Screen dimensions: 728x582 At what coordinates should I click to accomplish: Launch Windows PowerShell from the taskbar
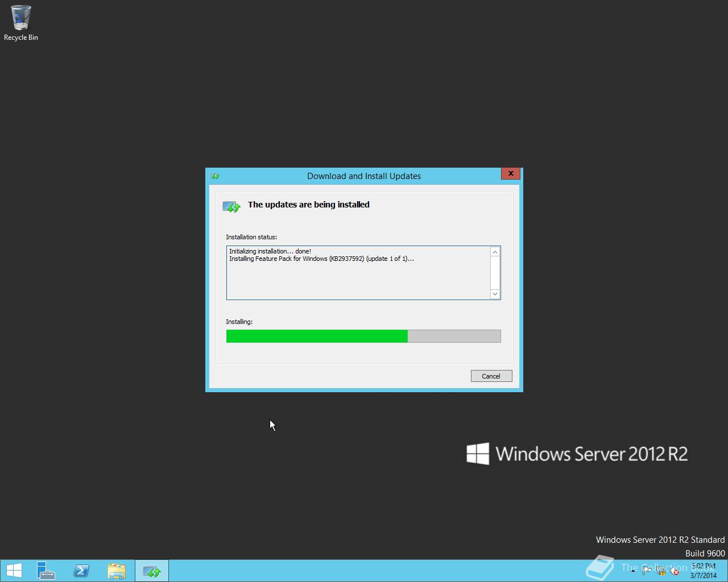click(81, 571)
